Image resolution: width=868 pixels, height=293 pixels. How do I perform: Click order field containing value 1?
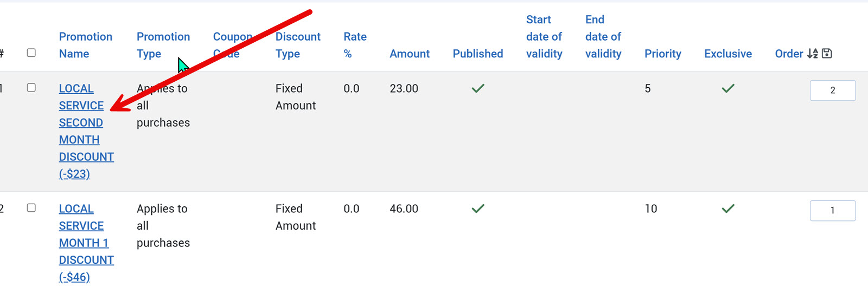(x=832, y=211)
